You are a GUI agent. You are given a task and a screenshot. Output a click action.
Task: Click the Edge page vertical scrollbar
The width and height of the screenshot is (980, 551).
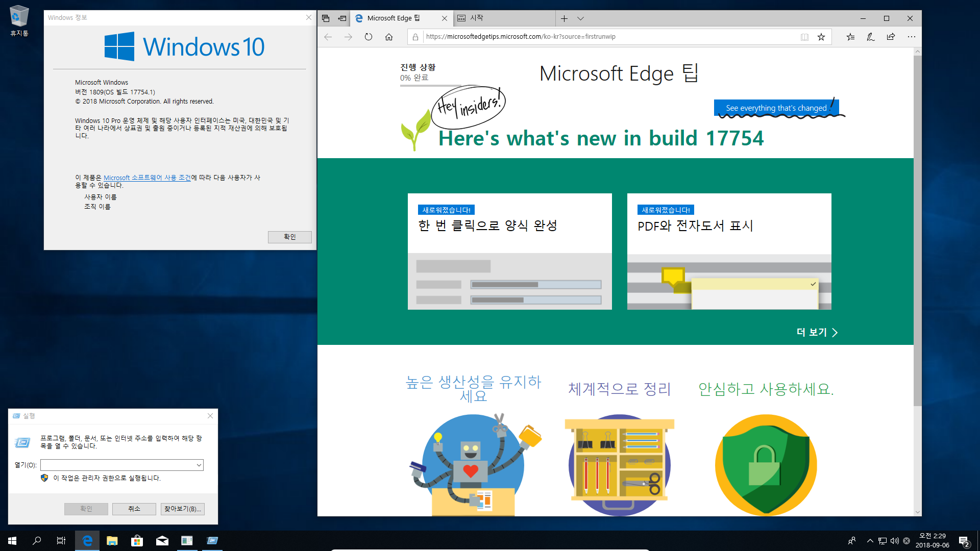[917, 231]
